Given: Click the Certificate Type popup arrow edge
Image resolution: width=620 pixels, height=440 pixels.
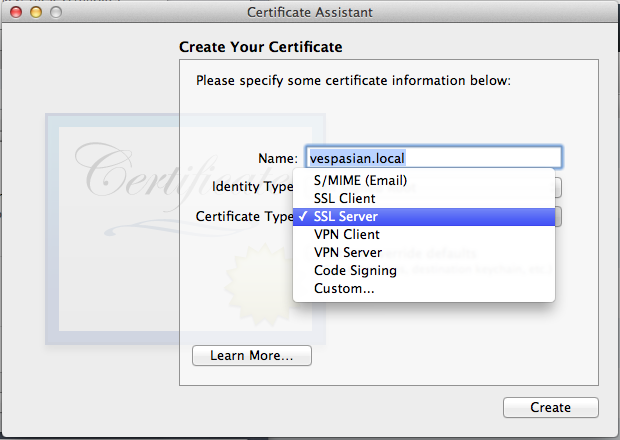Looking at the screenshot, I should (x=558, y=217).
